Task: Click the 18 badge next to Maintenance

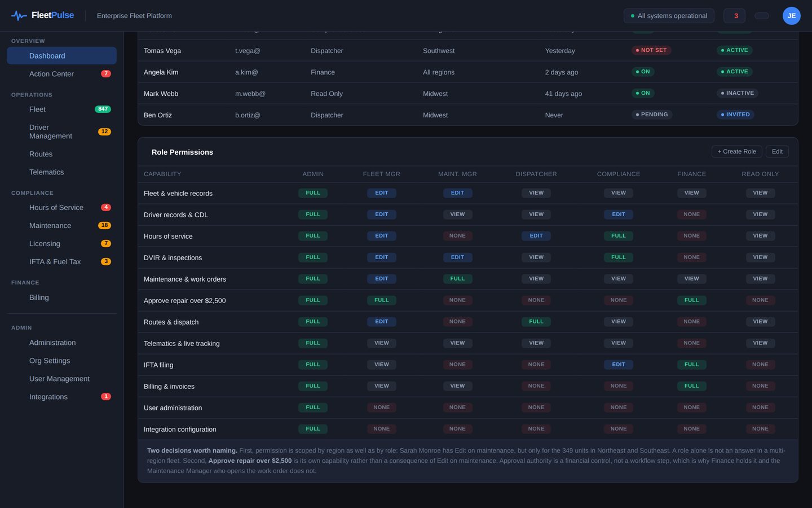Action: (104, 225)
